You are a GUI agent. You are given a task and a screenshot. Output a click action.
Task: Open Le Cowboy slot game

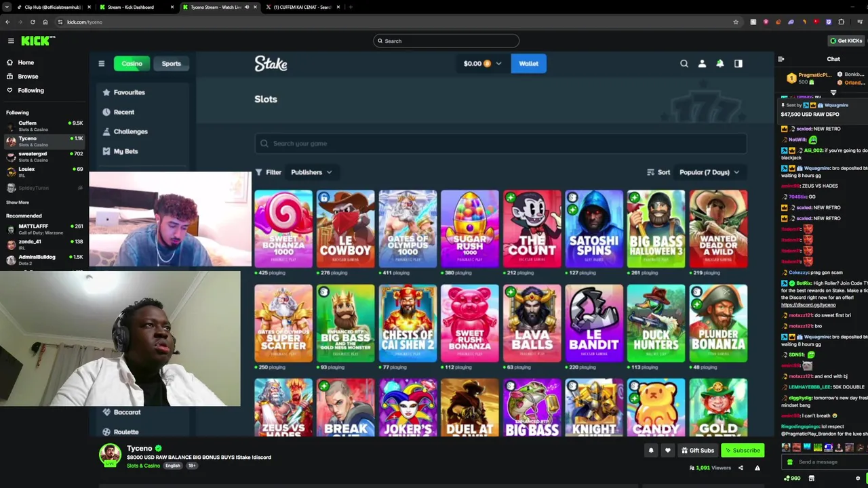[345, 229]
